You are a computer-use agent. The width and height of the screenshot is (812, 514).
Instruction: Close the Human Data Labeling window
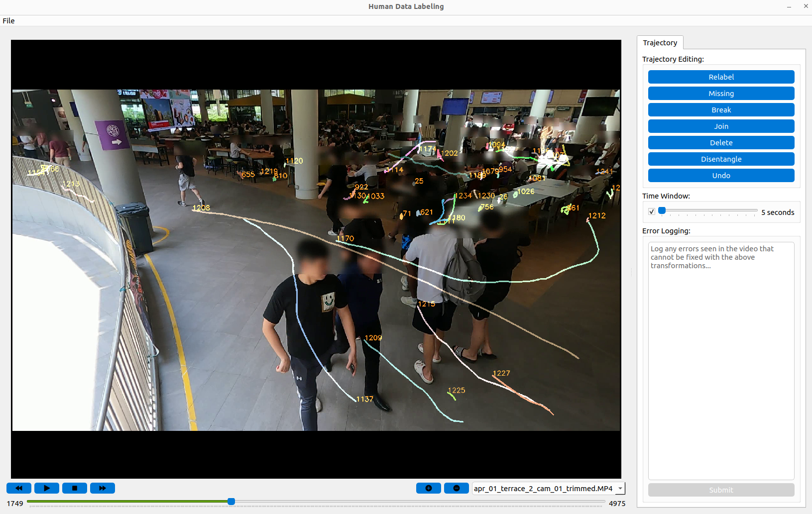pyautogui.click(x=806, y=6)
